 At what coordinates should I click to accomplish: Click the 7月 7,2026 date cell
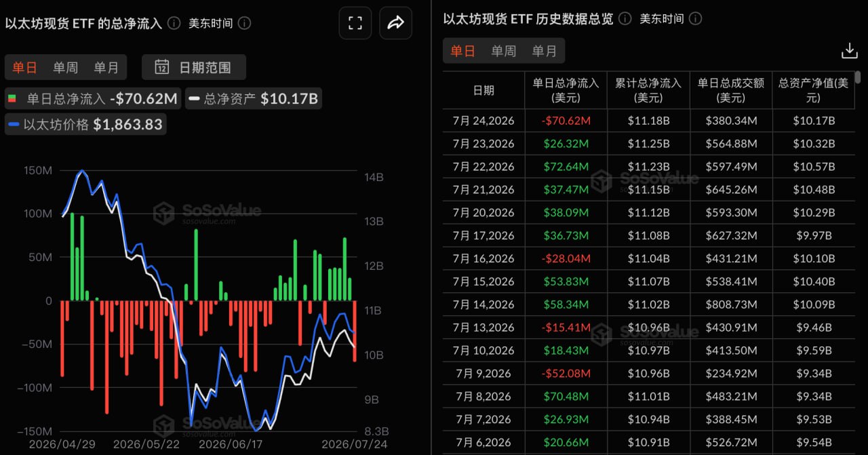(x=484, y=419)
